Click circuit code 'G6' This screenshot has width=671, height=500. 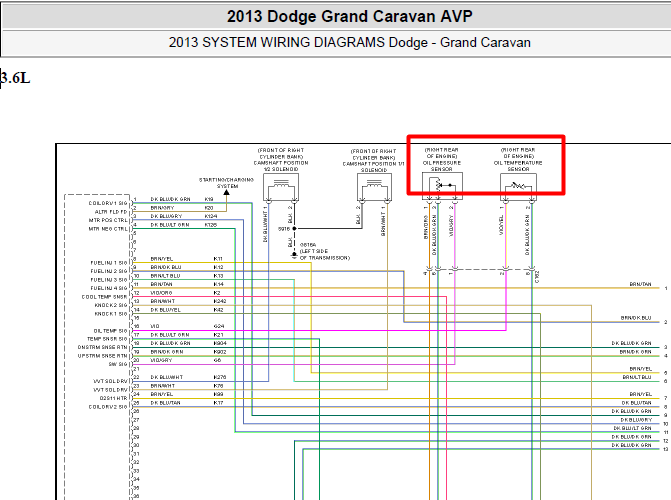point(217,360)
